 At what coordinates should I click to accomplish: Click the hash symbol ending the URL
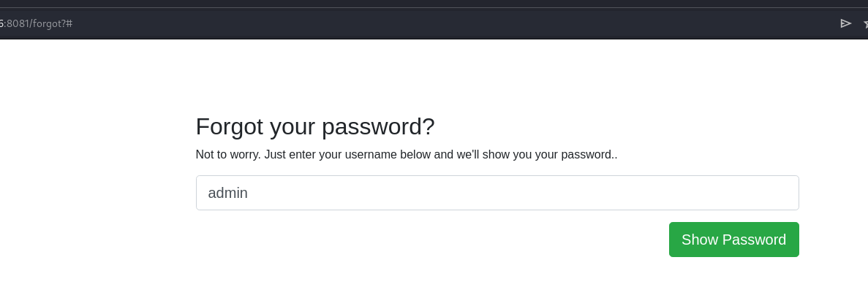[69, 24]
